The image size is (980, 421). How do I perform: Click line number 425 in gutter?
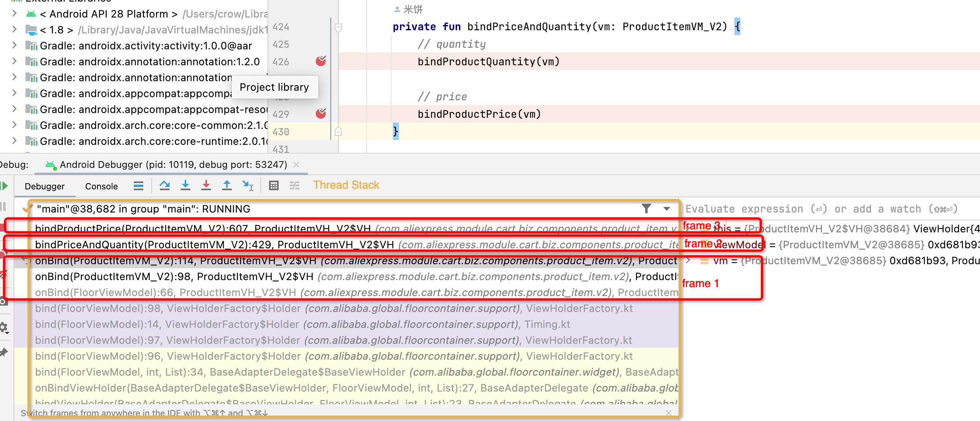(281, 44)
